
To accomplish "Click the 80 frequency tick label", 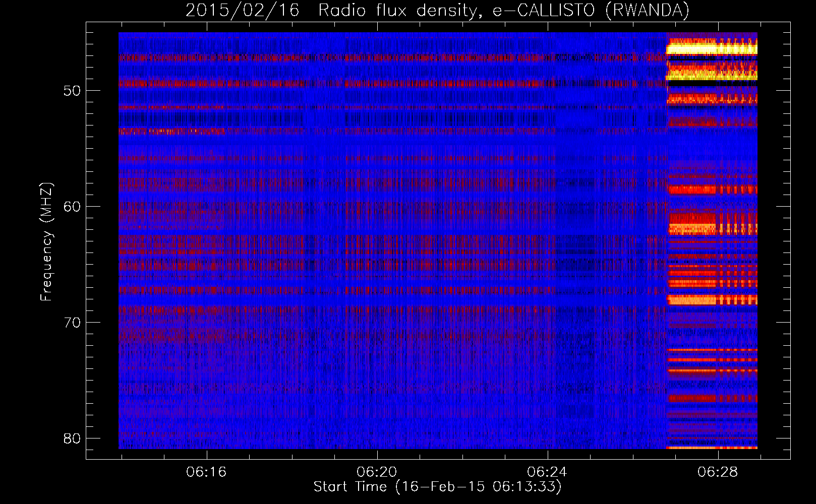I will [x=72, y=438].
